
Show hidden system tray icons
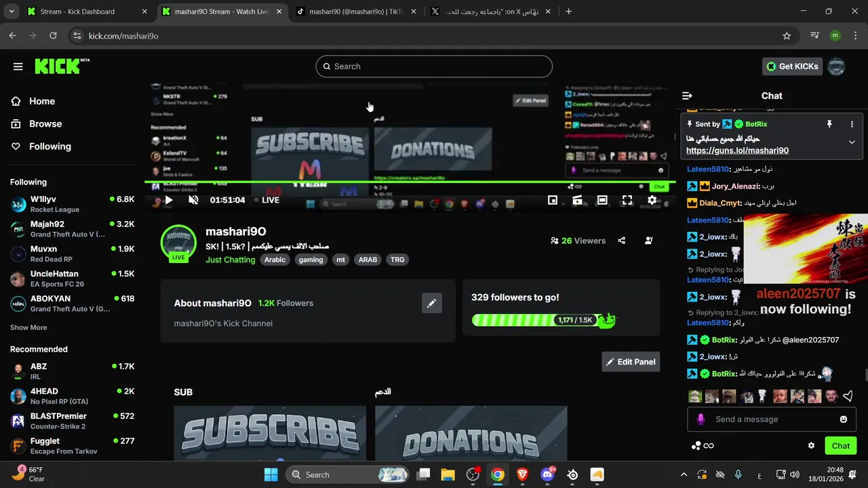[684, 474]
